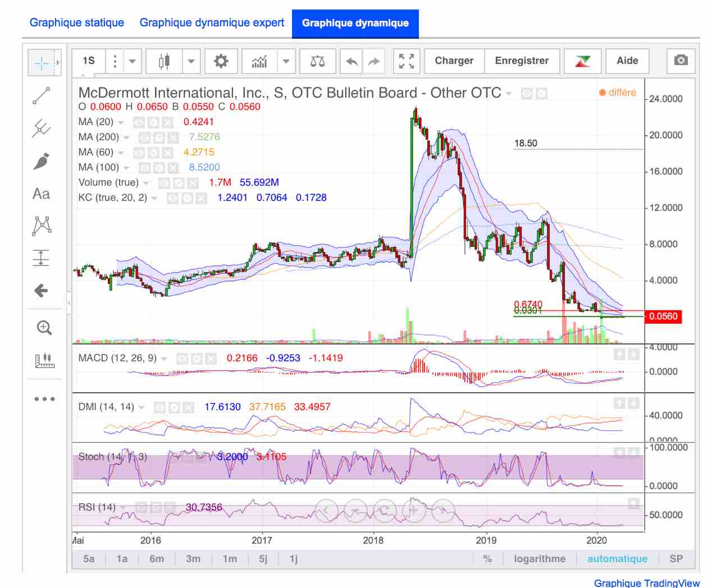Expand the MACD (12, 26, 9) dropdown
The width and height of the screenshot is (712, 588).
(164, 359)
